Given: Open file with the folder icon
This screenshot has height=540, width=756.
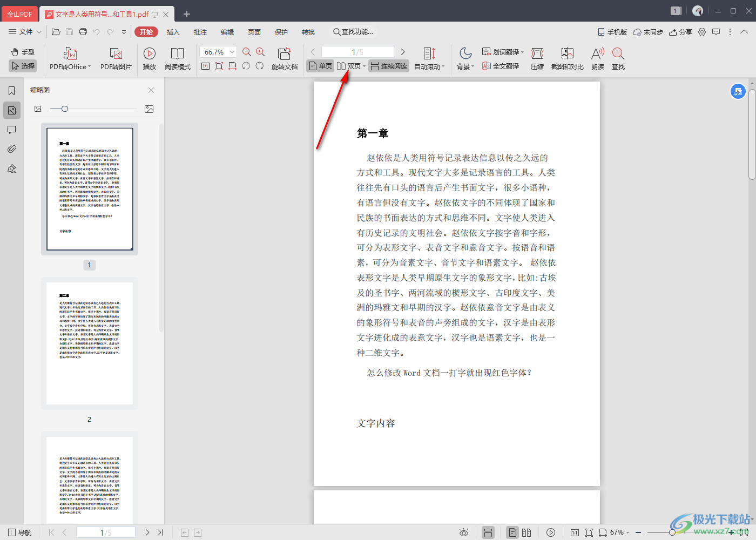Looking at the screenshot, I should tap(56, 32).
